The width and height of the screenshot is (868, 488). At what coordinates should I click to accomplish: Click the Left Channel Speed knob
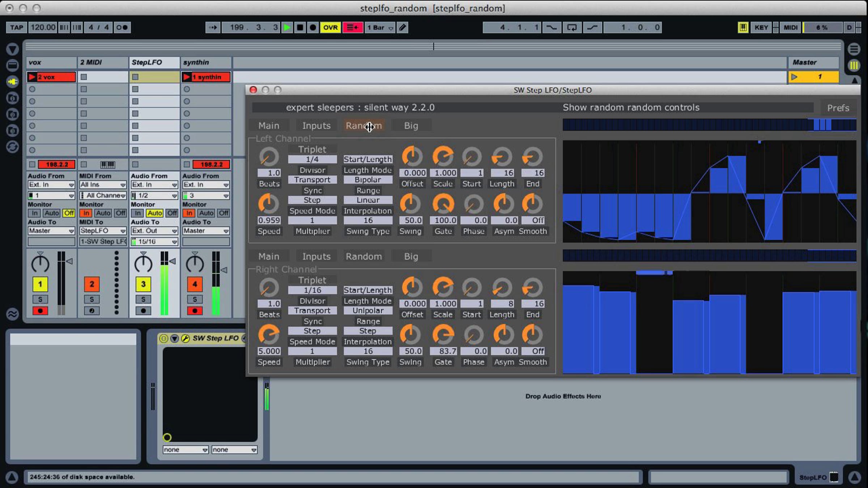269,204
